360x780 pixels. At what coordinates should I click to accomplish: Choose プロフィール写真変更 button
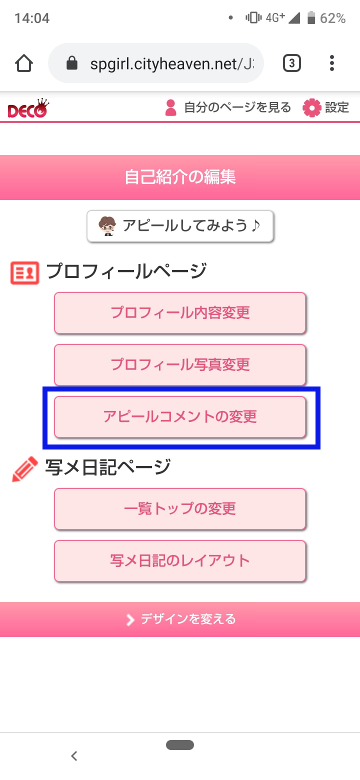180,365
